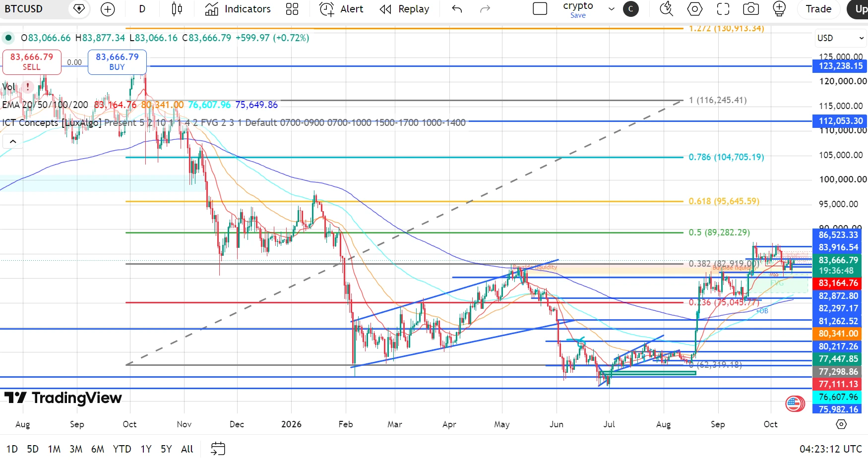Select the EMA 20/50/100/200 indicator legend
Viewport: 868px width, 461px height.
click(x=45, y=105)
